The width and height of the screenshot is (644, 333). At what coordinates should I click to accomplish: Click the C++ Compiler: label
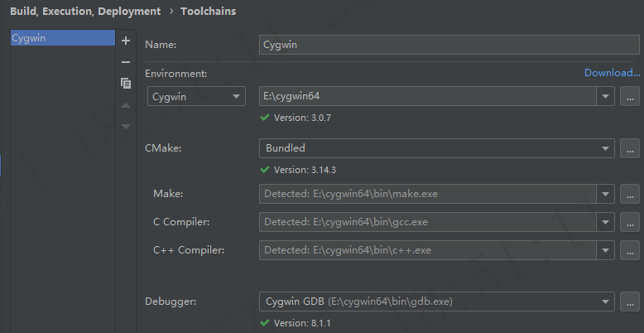click(189, 250)
